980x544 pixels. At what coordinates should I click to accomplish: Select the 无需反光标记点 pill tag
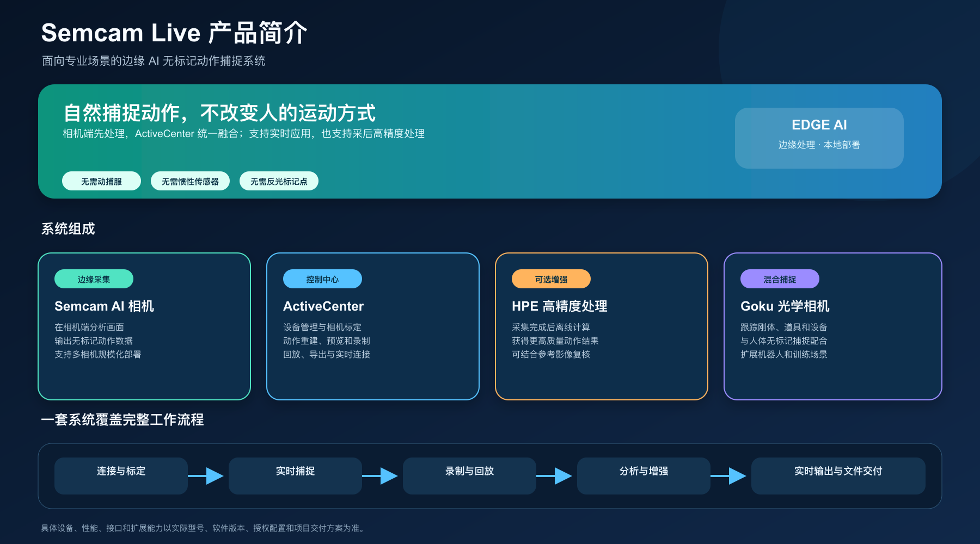[279, 181]
